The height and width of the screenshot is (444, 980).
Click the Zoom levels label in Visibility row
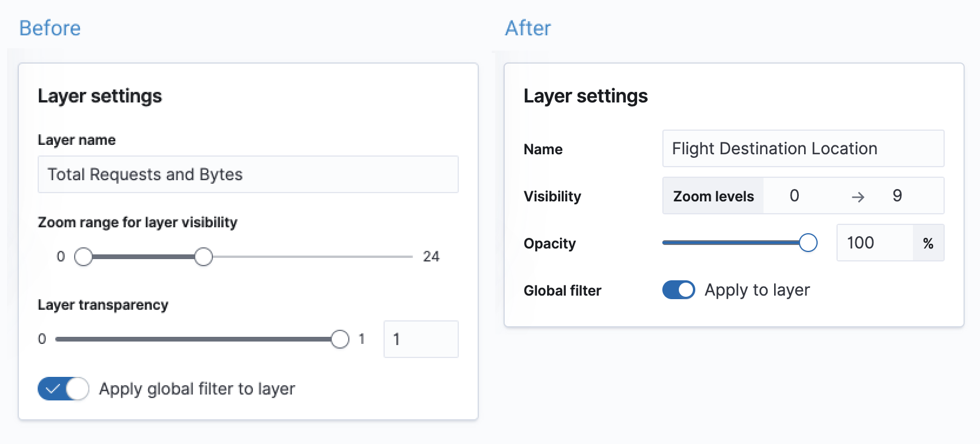coord(714,196)
